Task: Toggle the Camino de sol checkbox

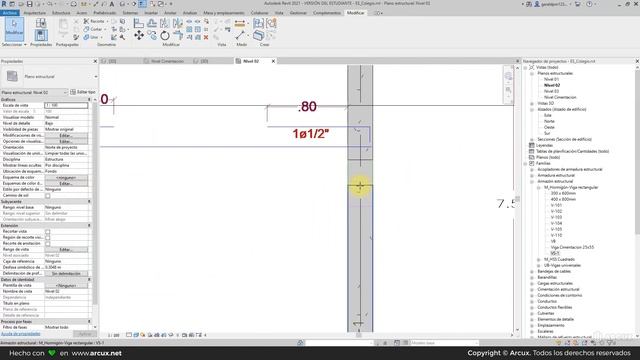Action: click(48, 196)
